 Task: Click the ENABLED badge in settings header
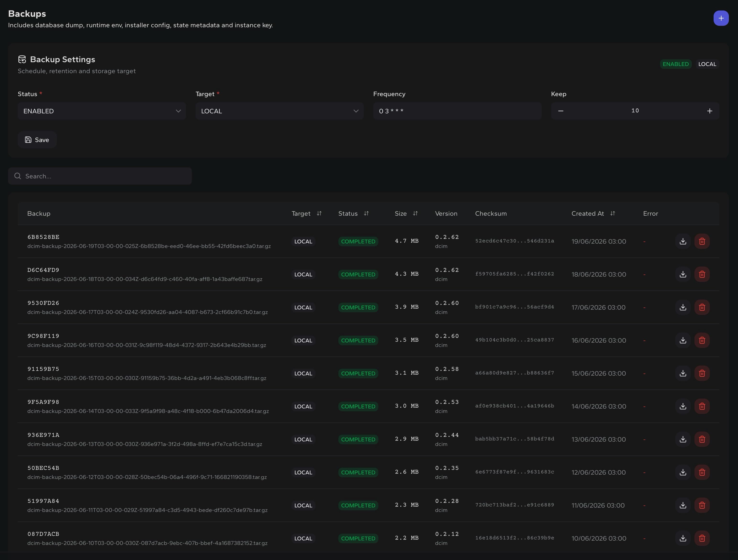tap(676, 64)
